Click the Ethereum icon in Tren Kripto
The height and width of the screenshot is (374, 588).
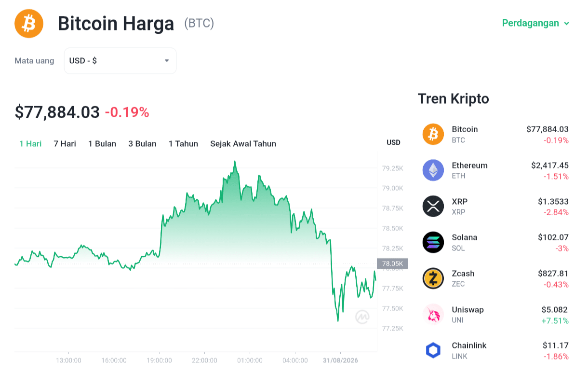click(x=433, y=170)
